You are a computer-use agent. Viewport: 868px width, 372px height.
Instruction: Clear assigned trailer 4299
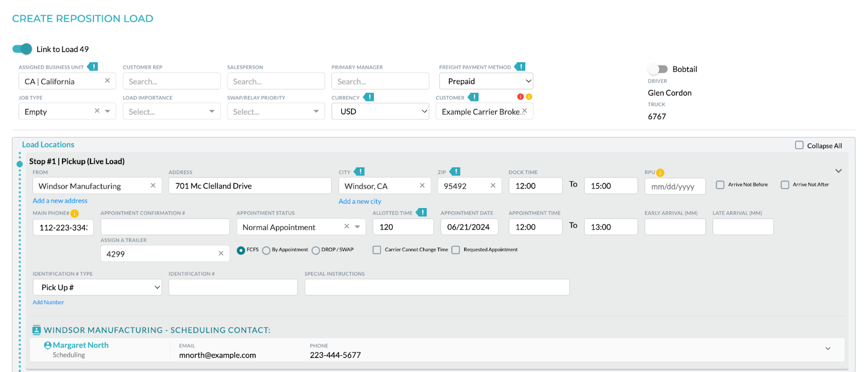(221, 253)
